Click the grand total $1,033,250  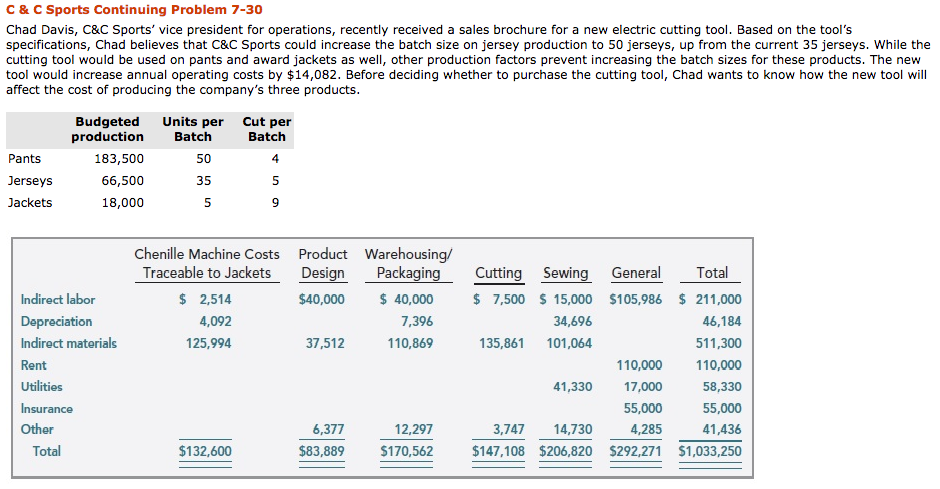click(x=710, y=451)
